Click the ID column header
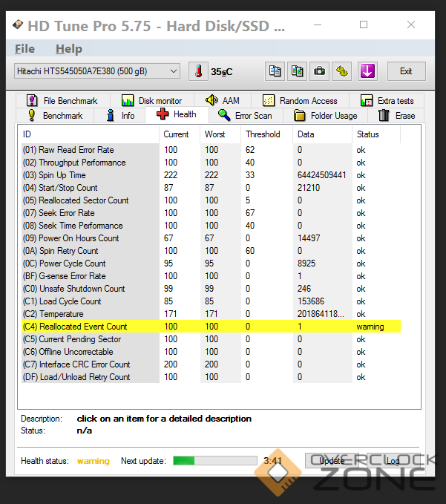446x504 pixels. (x=89, y=134)
